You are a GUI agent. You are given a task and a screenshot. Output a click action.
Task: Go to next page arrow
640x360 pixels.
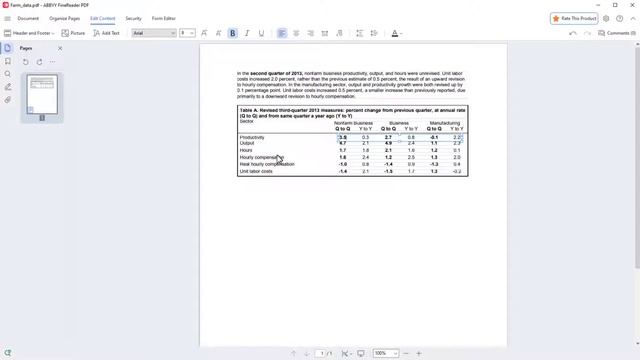pyautogui.click(x=307, y=353)
